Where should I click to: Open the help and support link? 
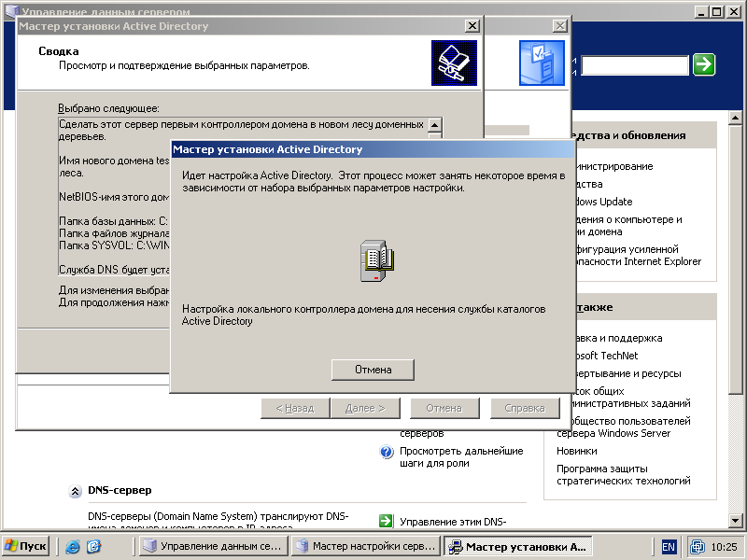pos(618,338)
